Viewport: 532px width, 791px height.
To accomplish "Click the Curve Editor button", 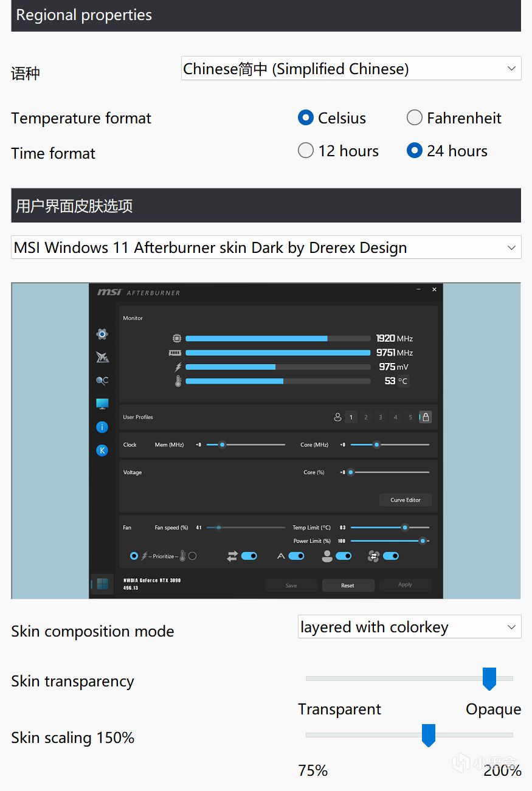I will click(406, 500).
